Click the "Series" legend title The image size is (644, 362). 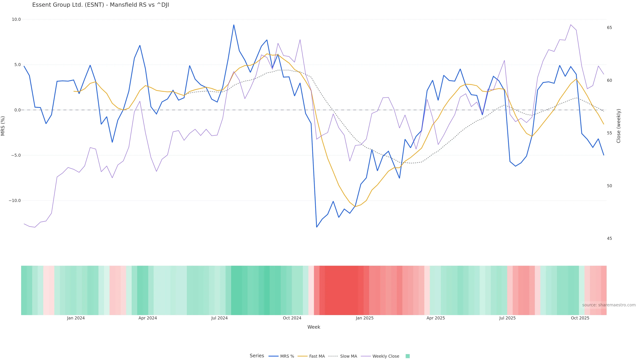coord(257,356)
